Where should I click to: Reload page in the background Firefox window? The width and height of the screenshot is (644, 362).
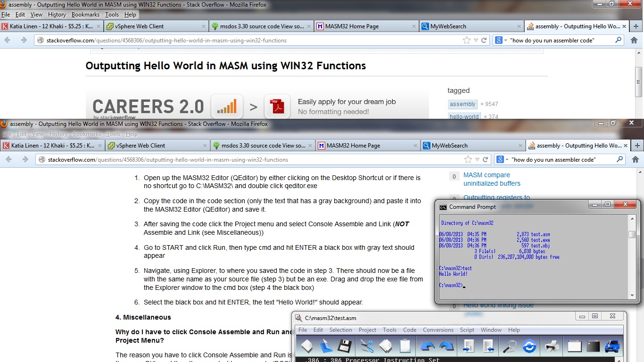click(484, 40)
